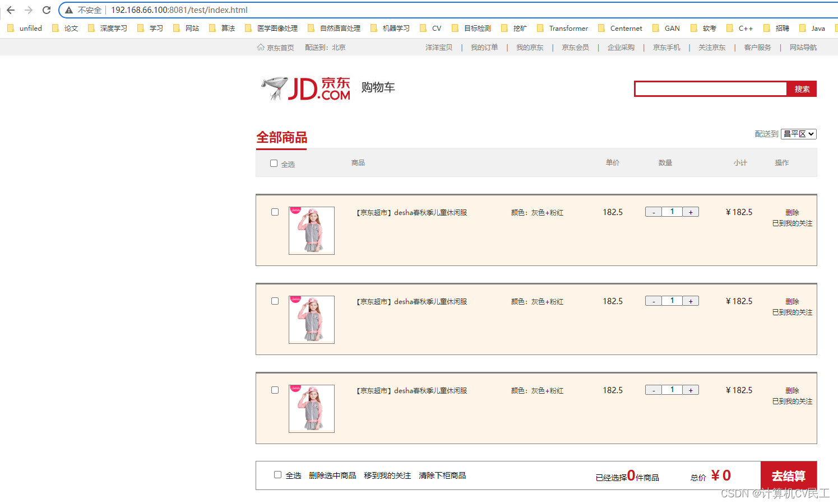Click the red 去结算 checkout button
This screenshot has width=838, height=504.
pos(789,475)
